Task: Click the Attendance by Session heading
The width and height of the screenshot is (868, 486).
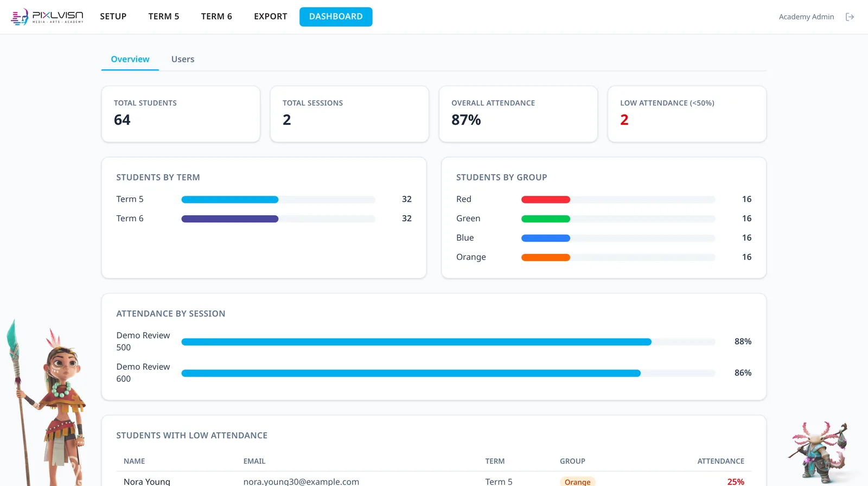Action: 170,314
